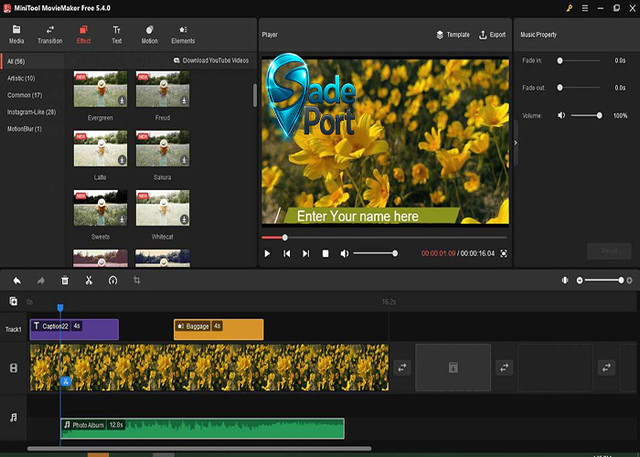Screen dimensions: 640x457
Task: Select the All (56) effects category
Action: [x=32, y=61]
